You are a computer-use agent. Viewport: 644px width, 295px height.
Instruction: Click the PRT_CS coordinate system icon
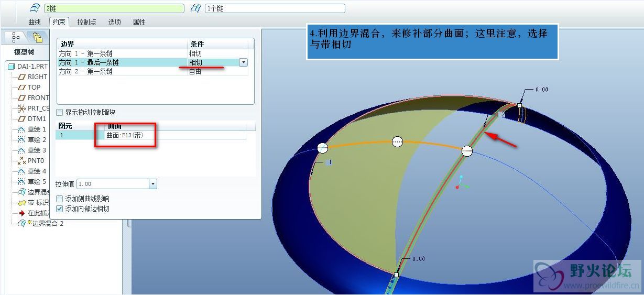tap(22, 108)
